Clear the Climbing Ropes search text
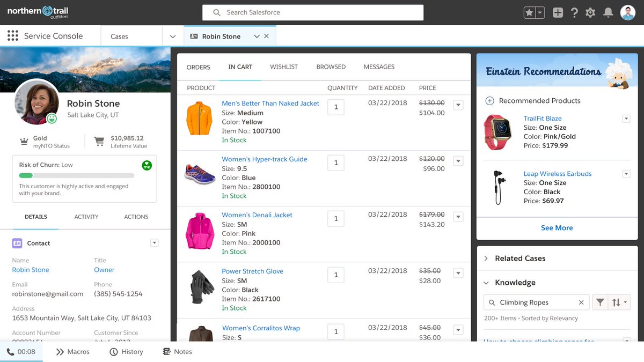Viewport: 644px width, 362px height. [581, 302]
